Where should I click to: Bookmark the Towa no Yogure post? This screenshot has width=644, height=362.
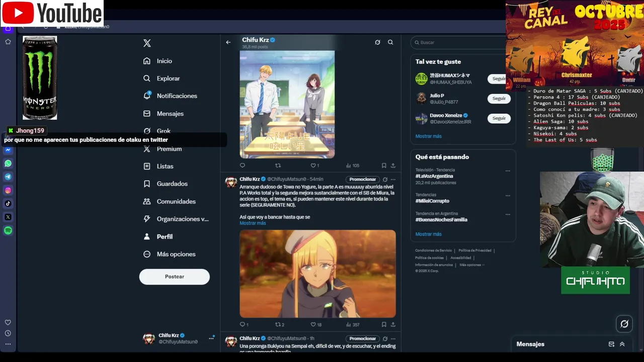[x=384, y=325]
